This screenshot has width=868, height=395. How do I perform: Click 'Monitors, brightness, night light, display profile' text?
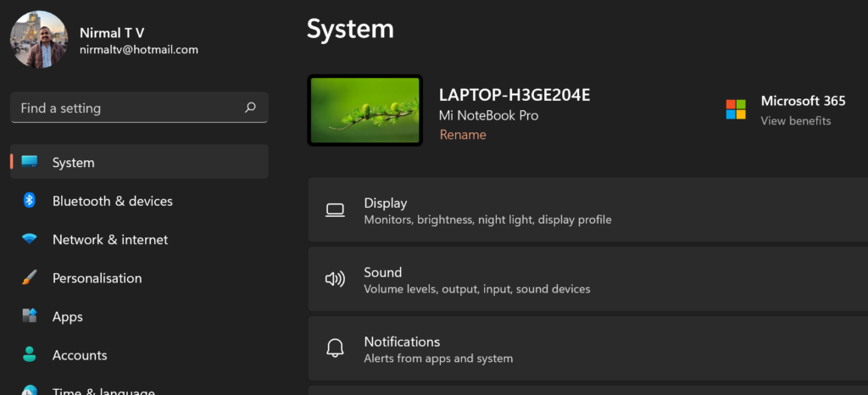(x=487, y=220)
